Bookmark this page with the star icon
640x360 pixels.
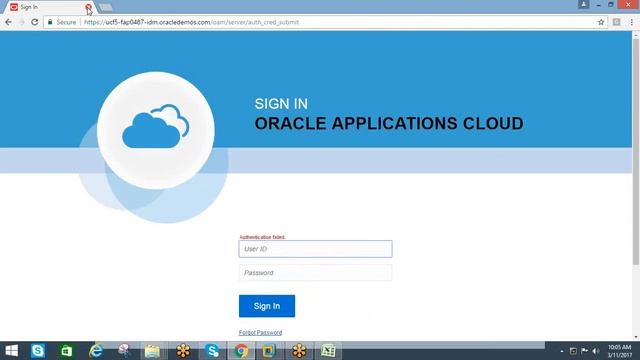tap(601, 22)
